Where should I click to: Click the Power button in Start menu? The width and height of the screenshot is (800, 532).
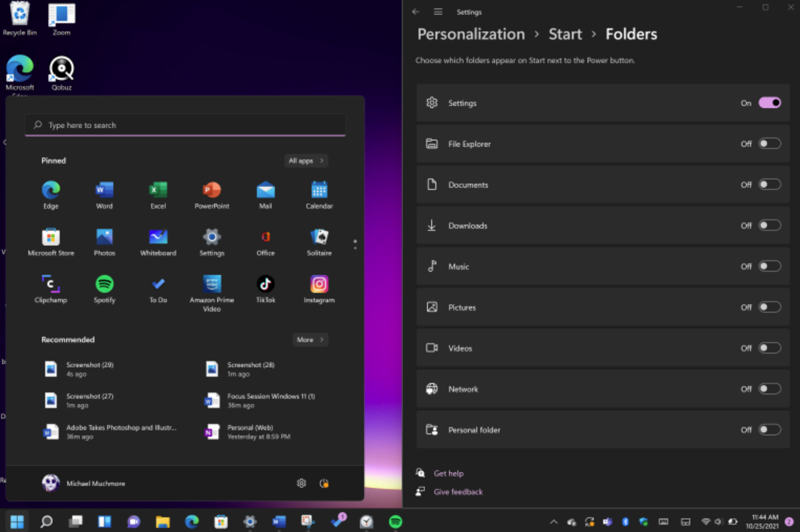[324, 483]
